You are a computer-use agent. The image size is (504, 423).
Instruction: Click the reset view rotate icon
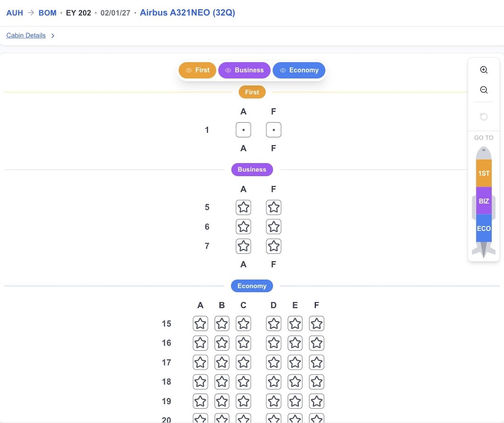483,117
